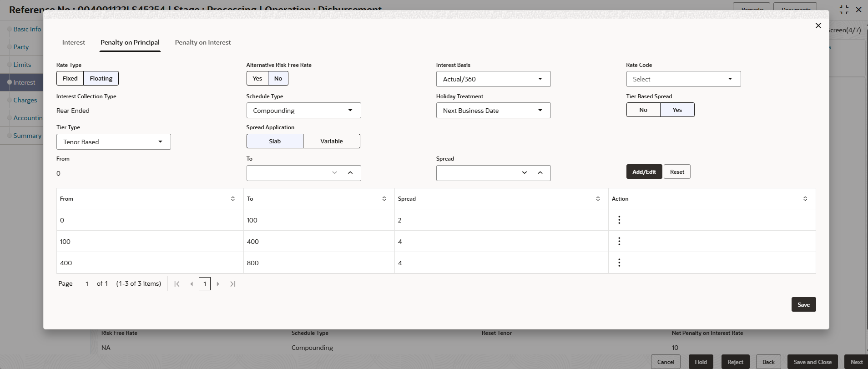
Task: Close the interest details dialog
Action: point(818,25)
